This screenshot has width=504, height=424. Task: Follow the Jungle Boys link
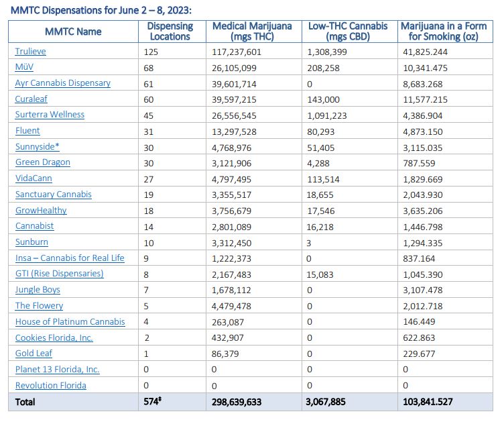click(38, 290)
